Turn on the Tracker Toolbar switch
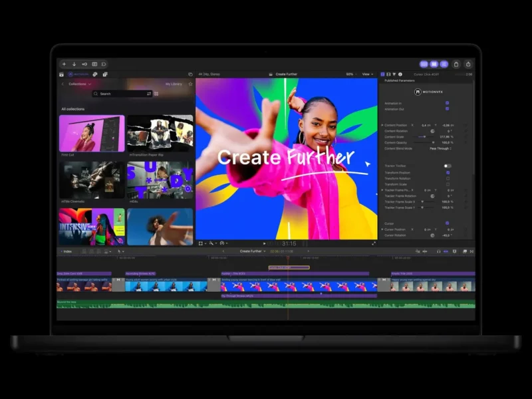Viewport: 532px width, 399px height. click(x=448, y=166)
